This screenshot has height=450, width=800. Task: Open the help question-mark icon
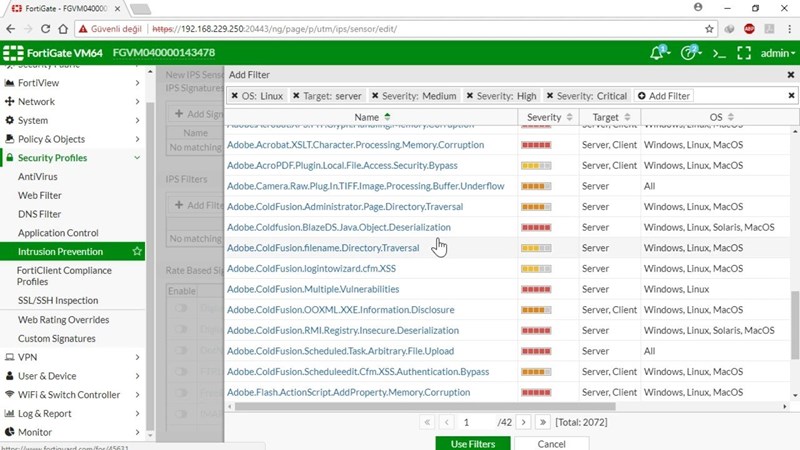pyautogui.click(x=690, y=53)
